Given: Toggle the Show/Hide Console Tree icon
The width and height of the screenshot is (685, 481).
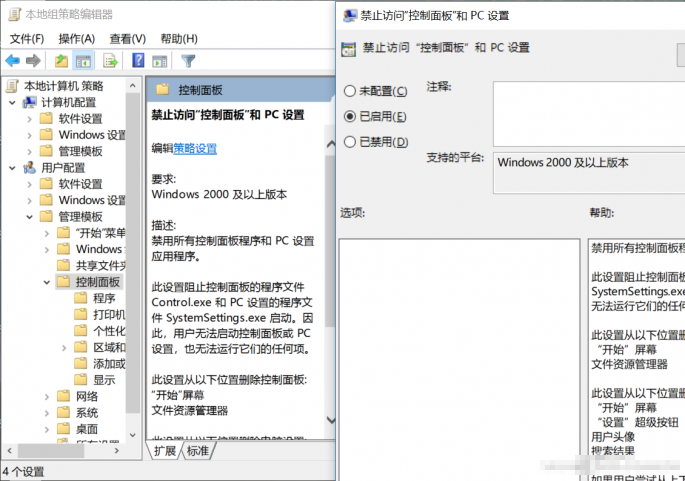Looking at the screenshot, I should coord(84,61).
